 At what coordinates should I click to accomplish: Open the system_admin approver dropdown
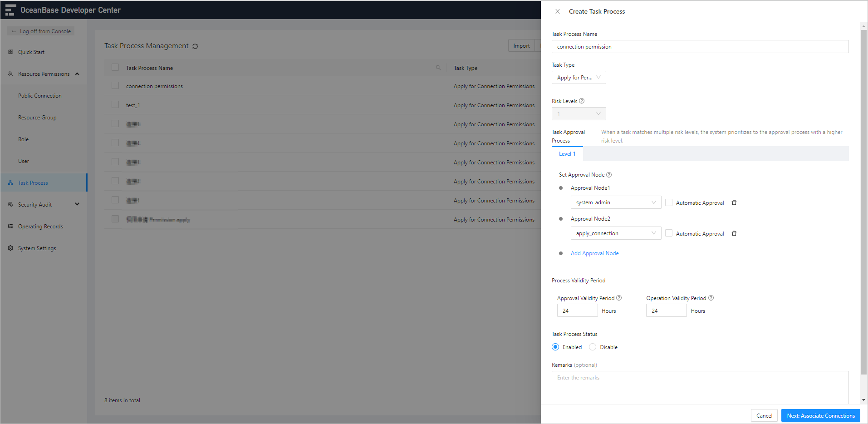tap(615, 202)
